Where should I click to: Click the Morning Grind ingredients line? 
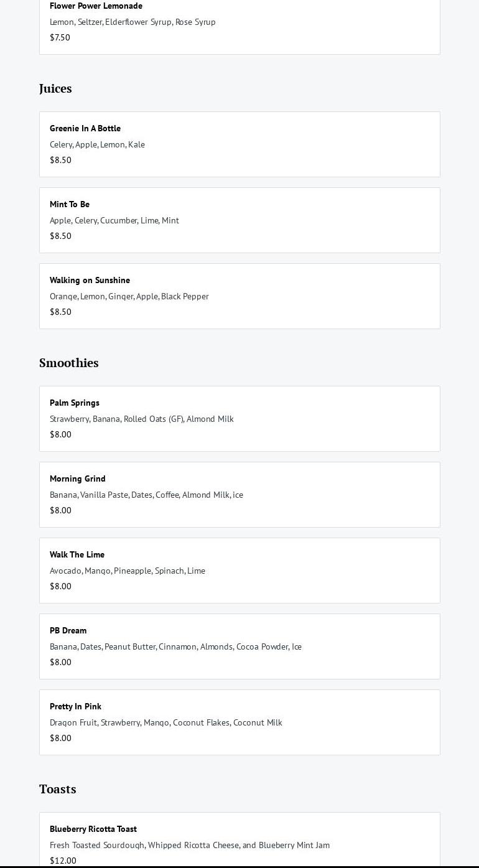pos(146,495)
